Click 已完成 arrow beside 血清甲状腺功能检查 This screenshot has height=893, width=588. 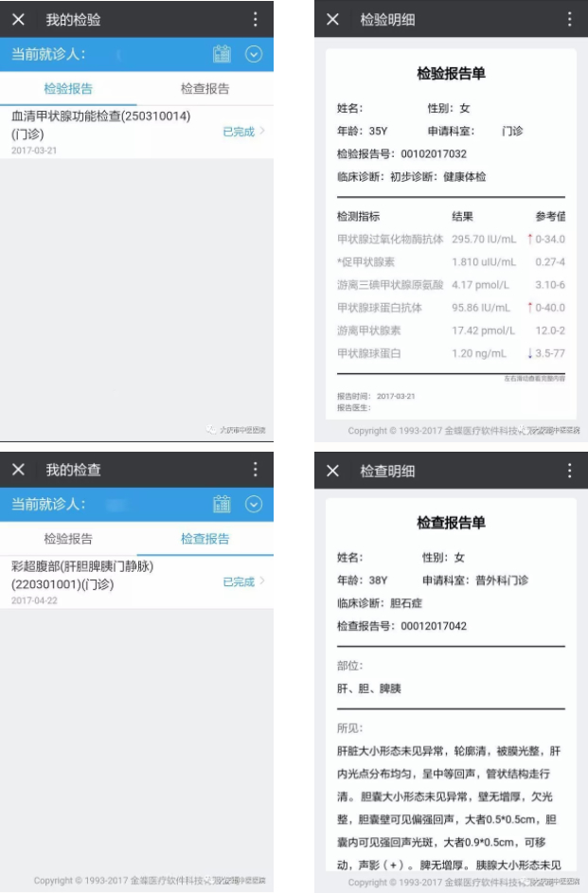[243, 132]
